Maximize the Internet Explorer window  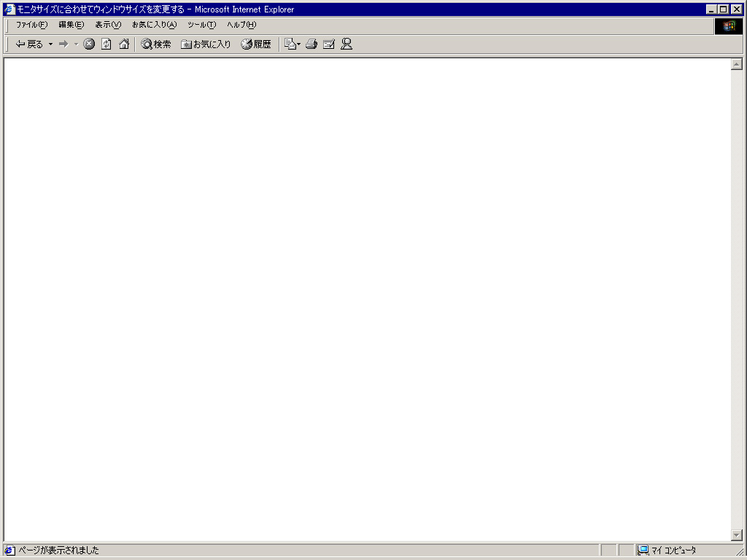tap(723, 9)
